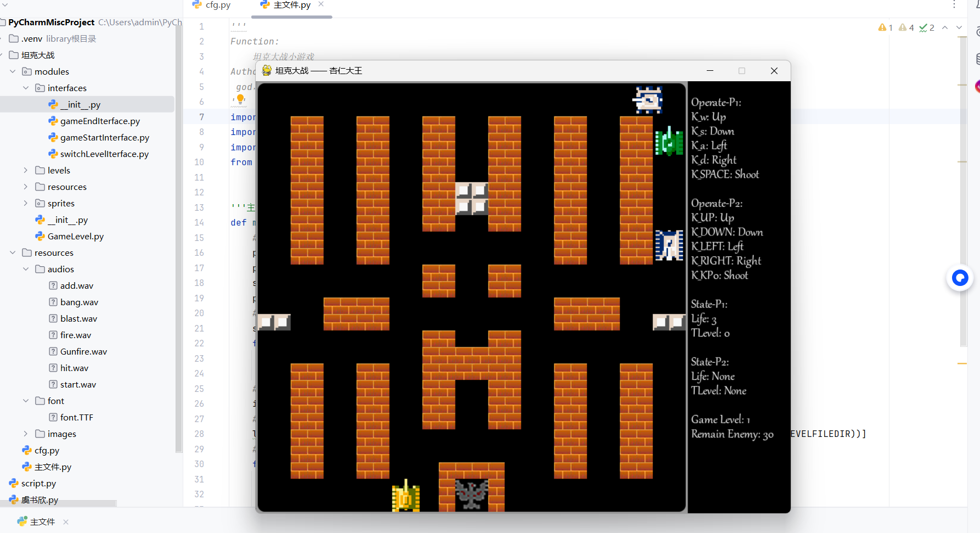Go to next highlighted problem arrow
Image resolution: width=980 pixels, height=533 pixels.
[x=959, y=27]
